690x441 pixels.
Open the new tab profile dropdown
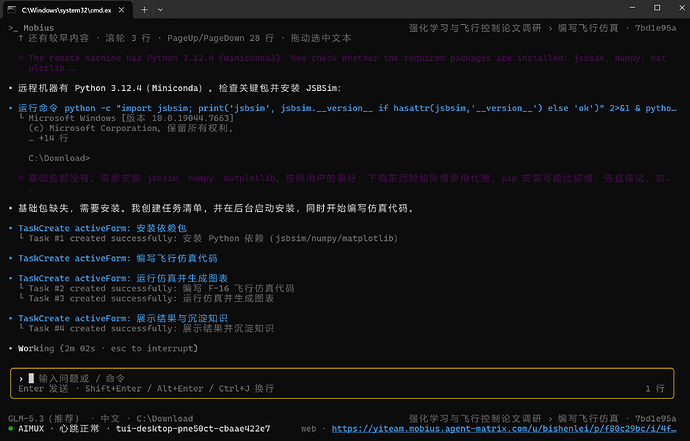click(160, 10)
